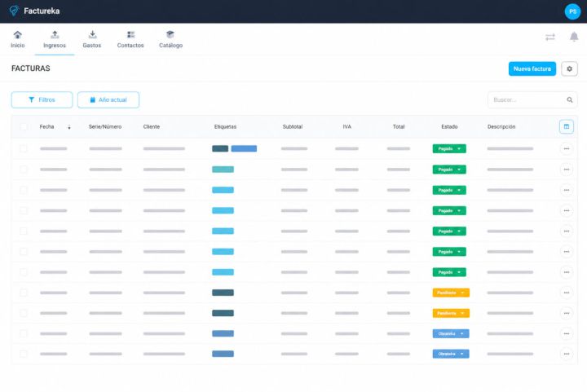Check the first Pendiente row checkbox
Viewport: 587px width, 392px height.
tap(24, 293)
